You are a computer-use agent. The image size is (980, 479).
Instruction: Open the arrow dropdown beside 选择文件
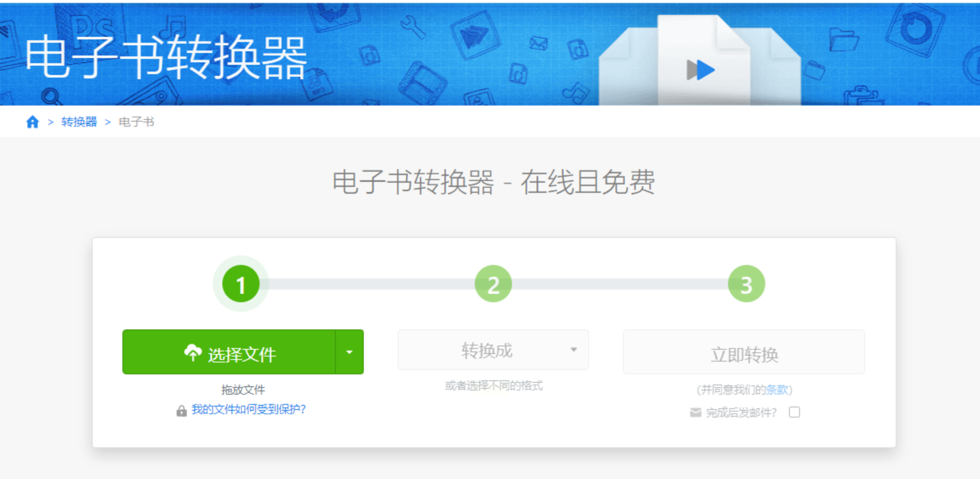349,352
